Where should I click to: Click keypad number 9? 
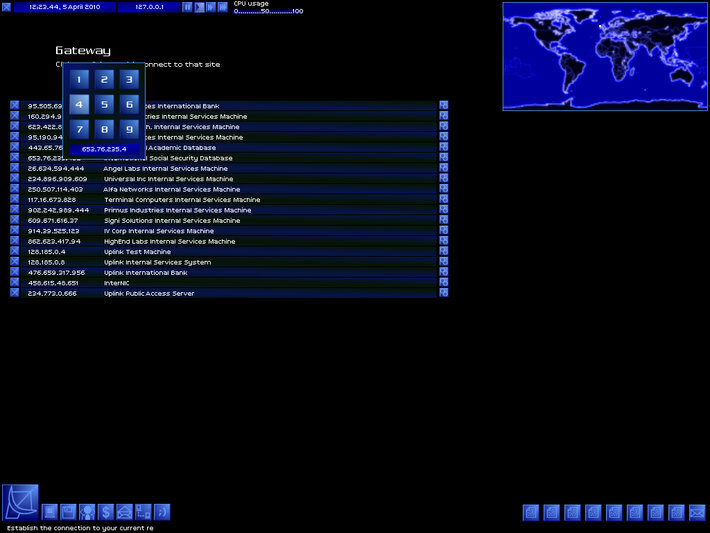[x=130, y=130]
